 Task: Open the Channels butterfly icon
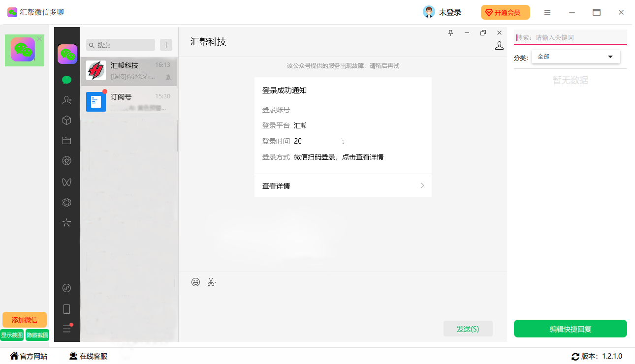click(67, 182)
